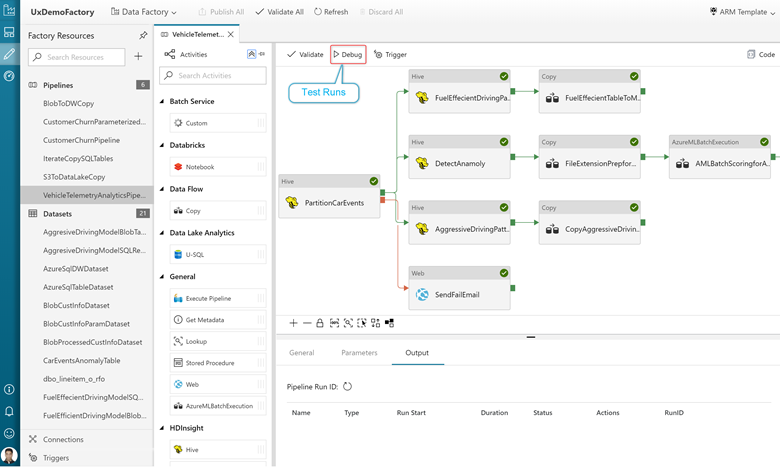Screen dimensions: 780x467
Task: Zoom in on the pipeline canvas
Action: tap(293, 323)
